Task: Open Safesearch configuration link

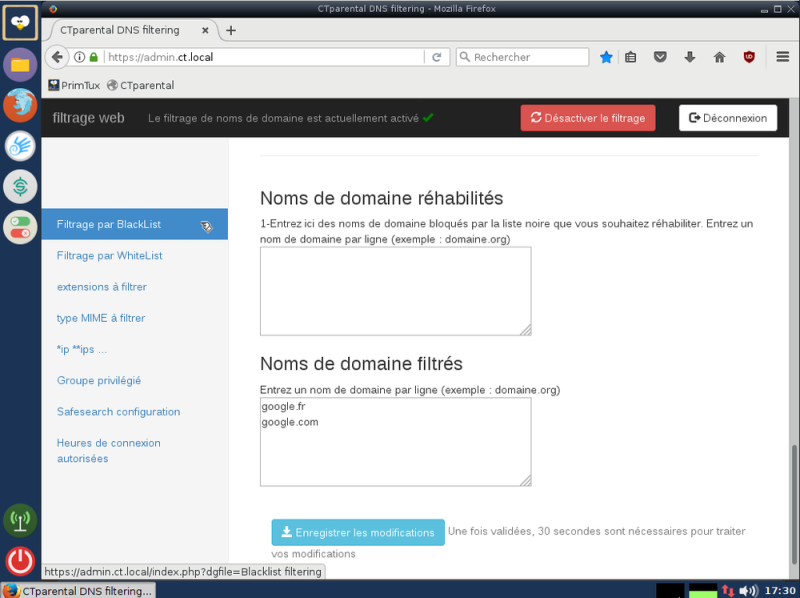Action: coord(118,412)
